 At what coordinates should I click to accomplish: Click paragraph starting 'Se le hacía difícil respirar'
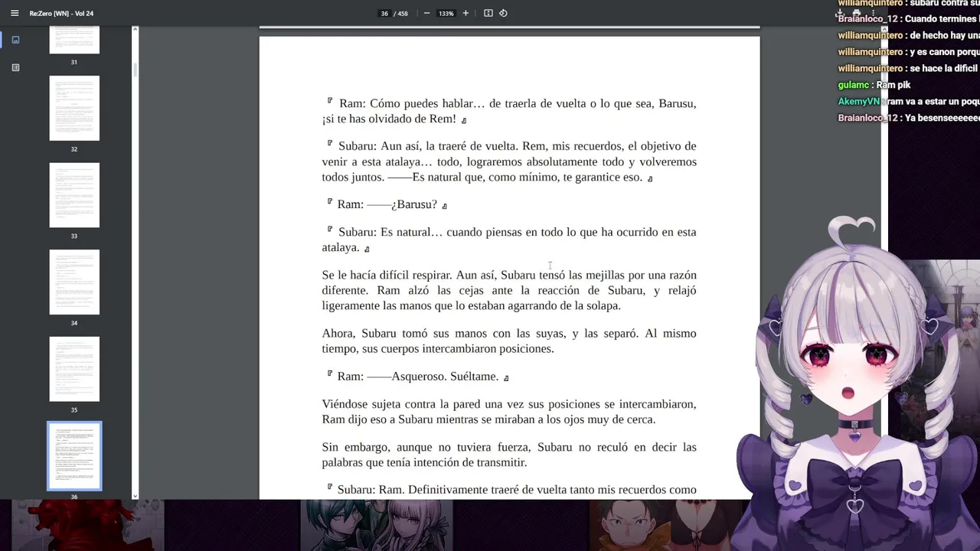point(509,290)
